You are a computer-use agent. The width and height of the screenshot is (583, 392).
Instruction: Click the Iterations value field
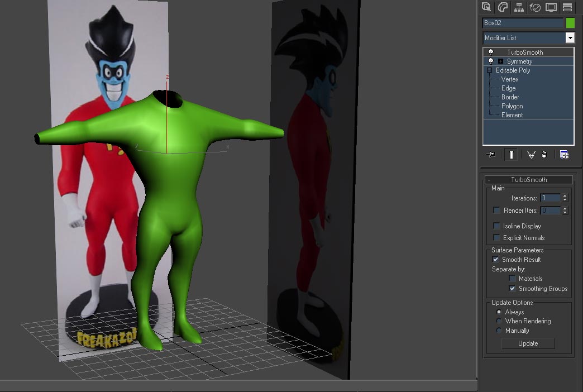(550, 198)
